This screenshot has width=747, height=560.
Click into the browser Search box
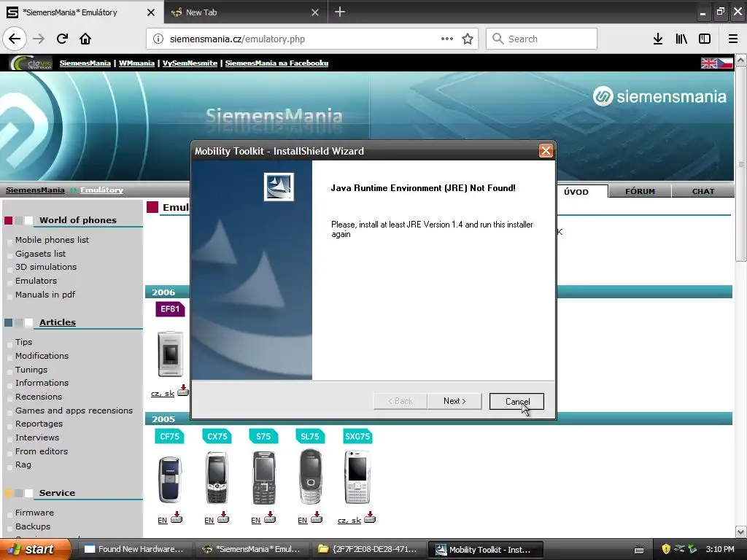point(541,39)
